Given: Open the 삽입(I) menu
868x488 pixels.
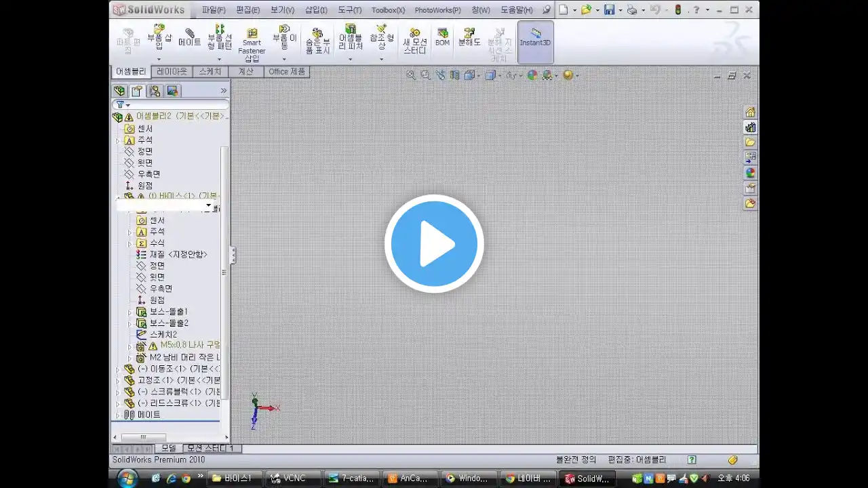Looking at the screenshot, I should (x=316, y=9).
